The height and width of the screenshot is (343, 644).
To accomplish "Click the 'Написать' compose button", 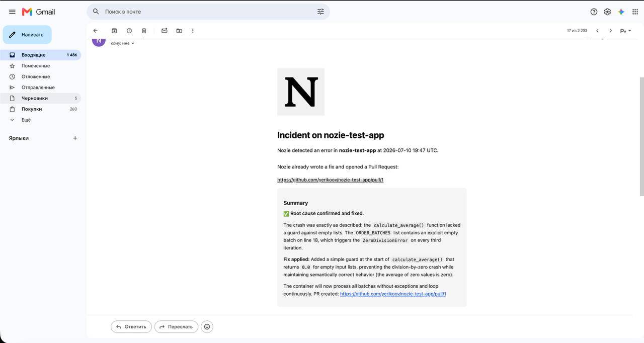I will [27, 35].
